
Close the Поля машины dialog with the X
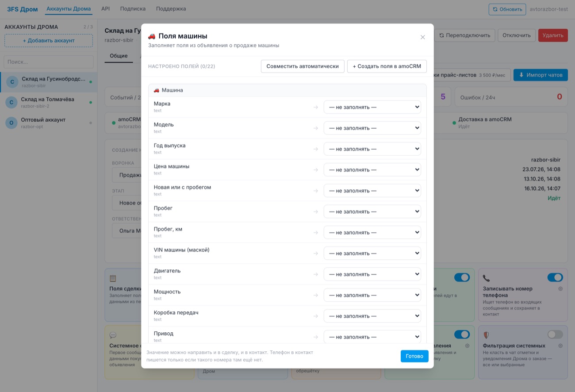pyautogui.click(x=422, y=37)
